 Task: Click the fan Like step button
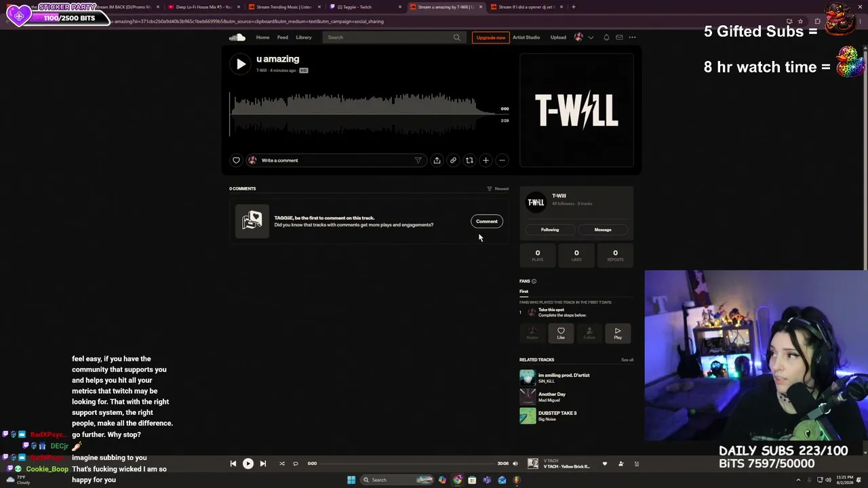(561, 333)
